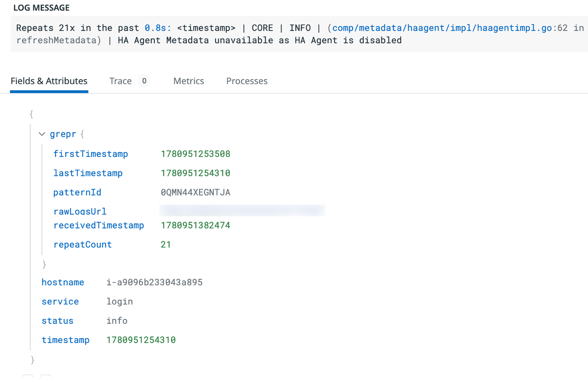Click the patternId attribute key
The image size is (588, 377).
point(77,193)
